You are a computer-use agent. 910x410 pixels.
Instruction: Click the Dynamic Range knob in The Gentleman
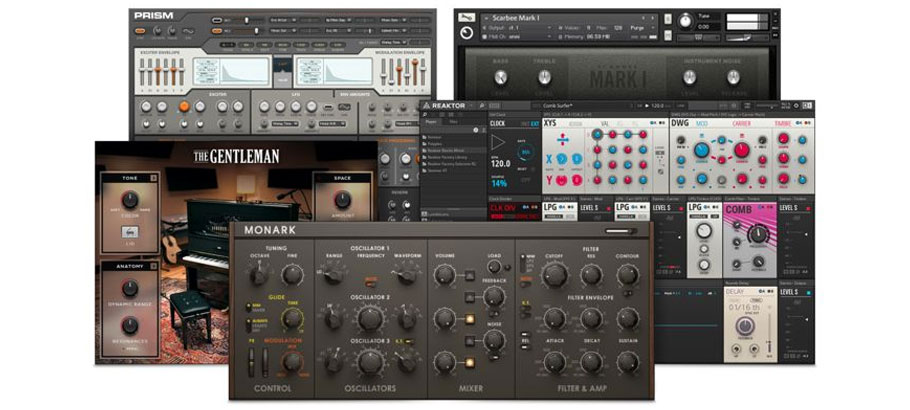coord(130,288)
